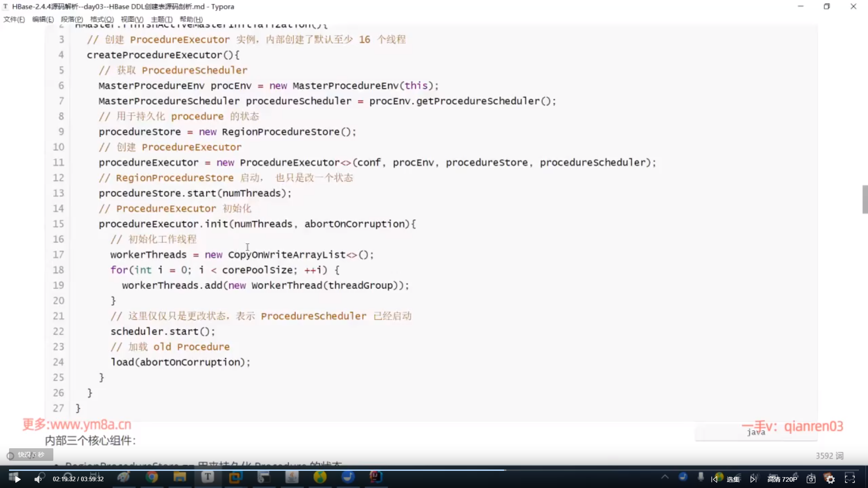
Task: Open the 高清 720P quality dropdown
Action: coord(782,479)
